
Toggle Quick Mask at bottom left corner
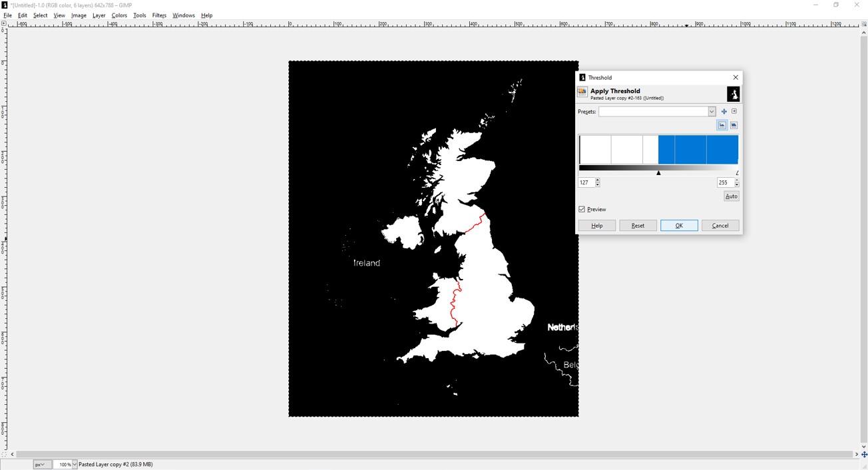click(3, 455)
